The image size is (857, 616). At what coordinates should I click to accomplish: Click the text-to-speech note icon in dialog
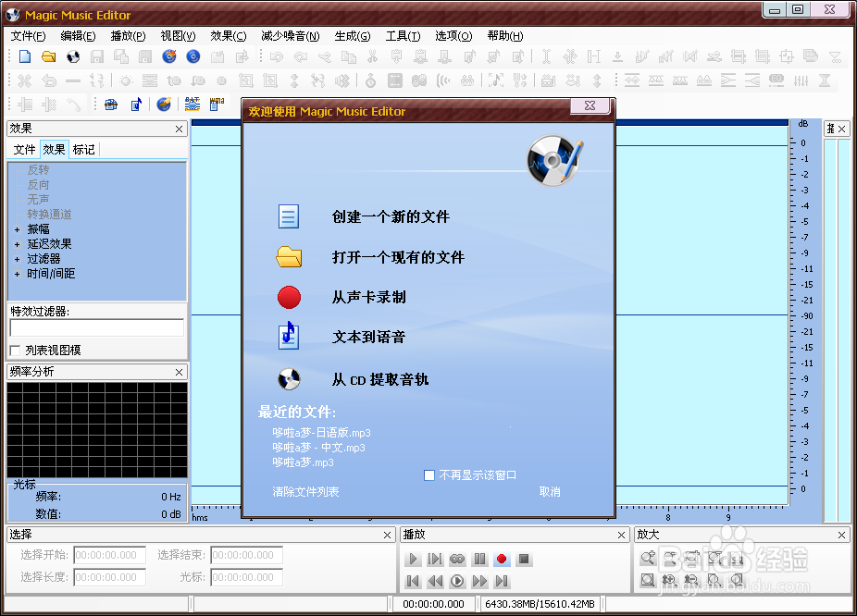[x=289, y=336]
